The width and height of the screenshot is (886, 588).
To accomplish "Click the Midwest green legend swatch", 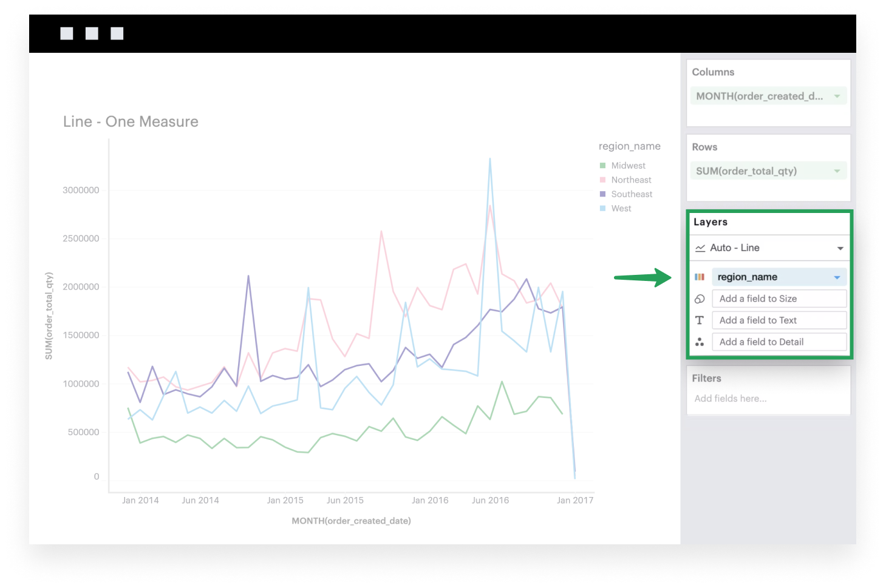I will [602, 166].
